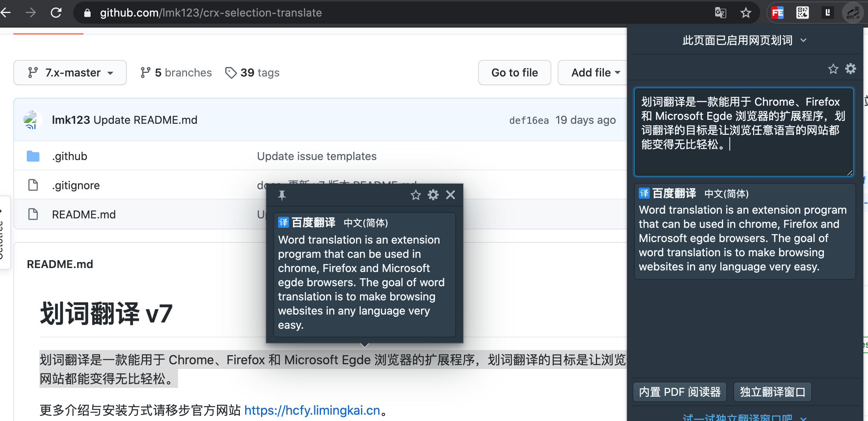The height and width of the screenshot is (421, 868).
Task: Open the Add file dropdown
Action: pos(593,73)
